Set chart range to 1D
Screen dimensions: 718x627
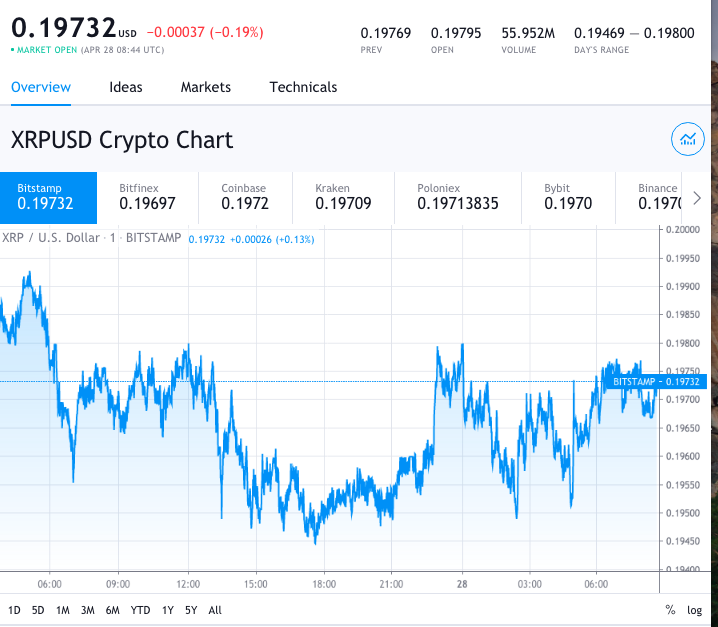pyautogui.click(x=14, y=610)
